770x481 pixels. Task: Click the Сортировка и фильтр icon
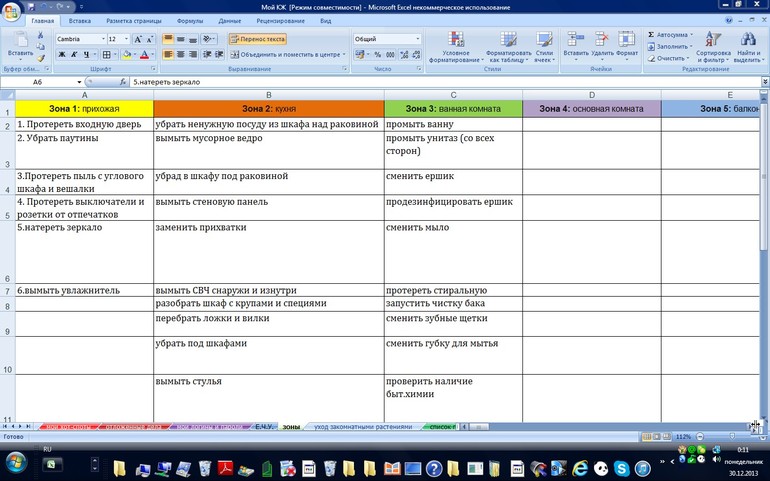[x=713, y=46]
